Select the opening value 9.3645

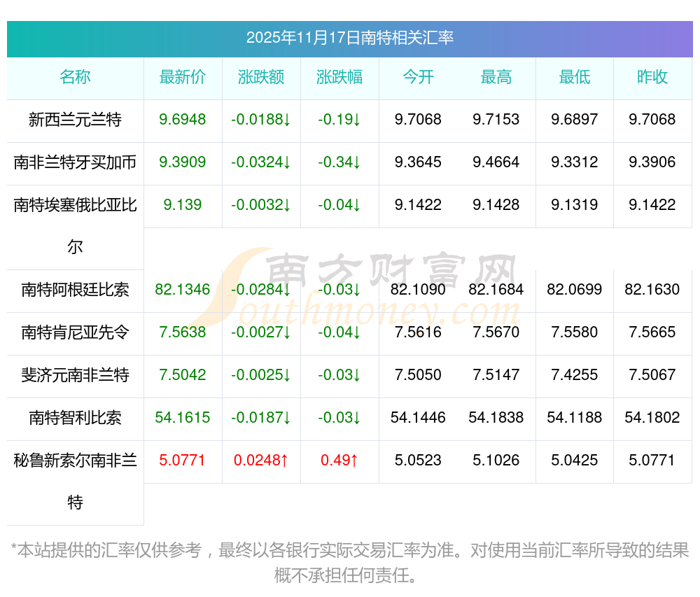click(418, 162)
